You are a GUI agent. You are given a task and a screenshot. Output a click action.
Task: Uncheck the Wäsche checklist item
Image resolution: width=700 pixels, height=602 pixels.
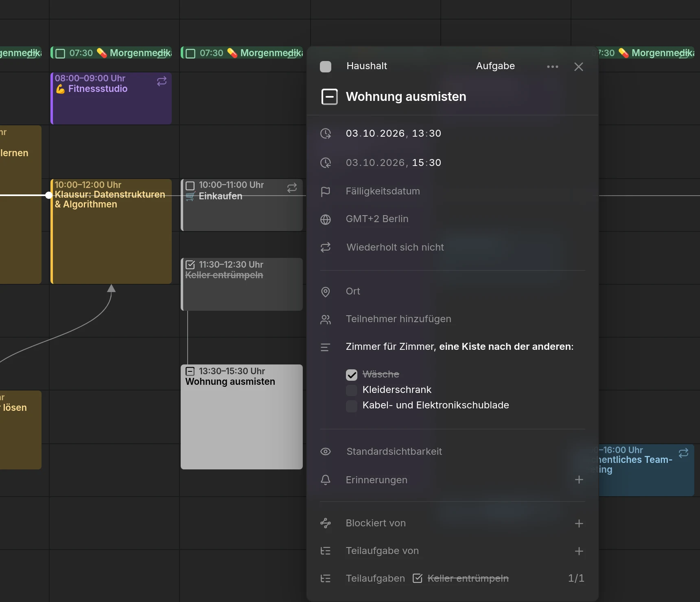(352, 375)
